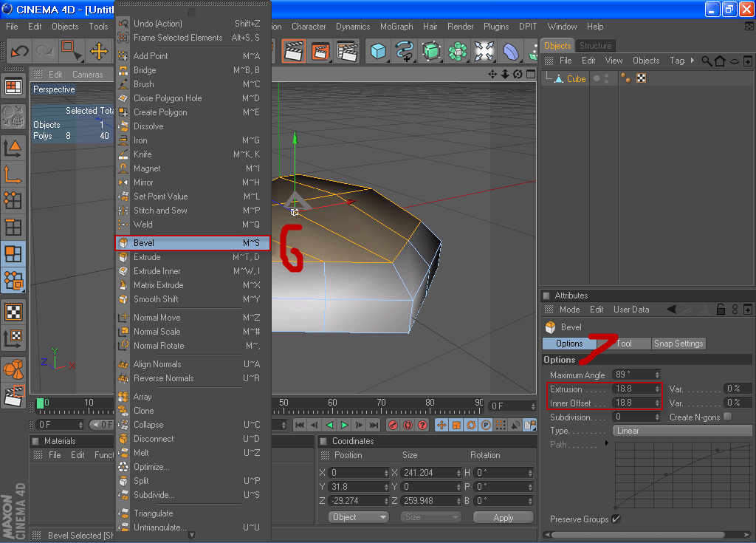
Task: Toggle scale keyframe recording button
Action: [456, 426]
